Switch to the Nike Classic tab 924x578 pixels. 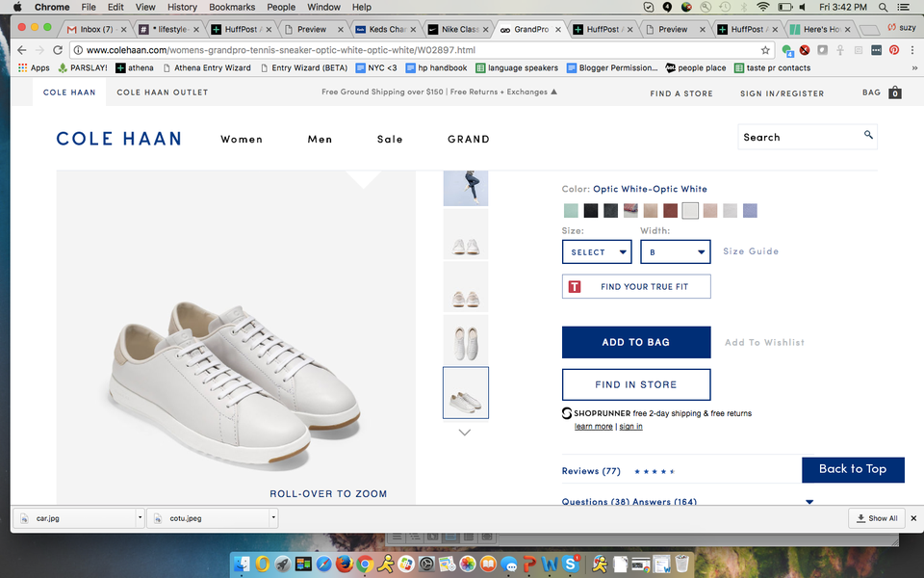pyautogui.click(x=458, y=29)
